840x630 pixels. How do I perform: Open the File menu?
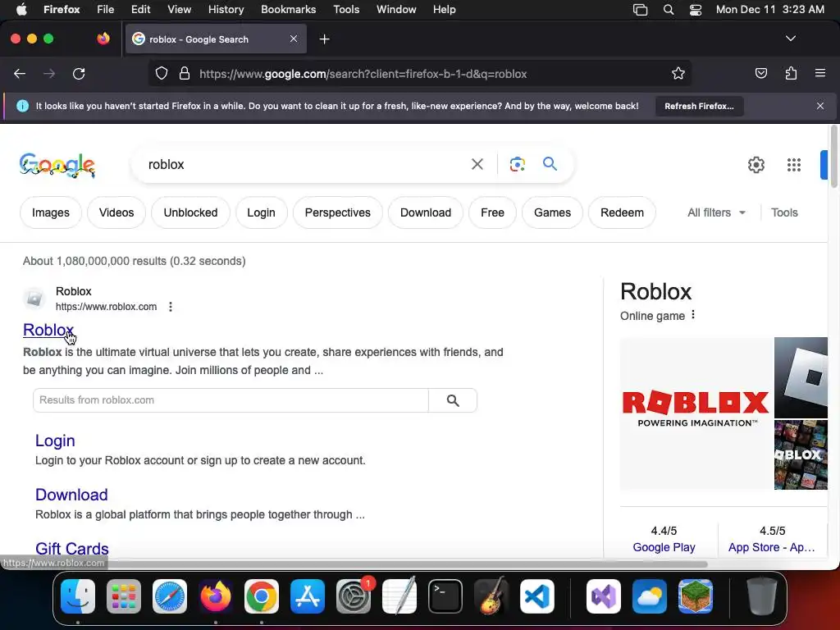click(x=105, y=10)
